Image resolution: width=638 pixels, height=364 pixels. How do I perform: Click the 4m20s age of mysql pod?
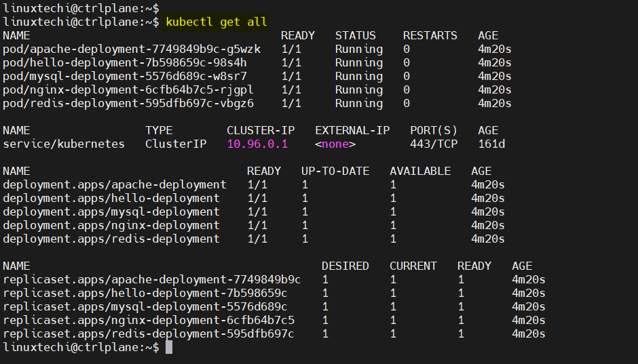[495, 77]
